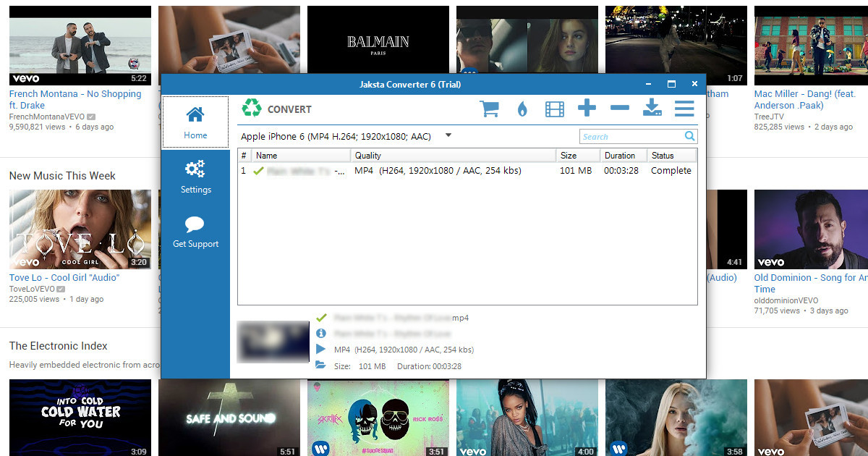The height and width of the screenshot is (456, 868).
Task: Open the film strip video icon
Action: [555, 109]
